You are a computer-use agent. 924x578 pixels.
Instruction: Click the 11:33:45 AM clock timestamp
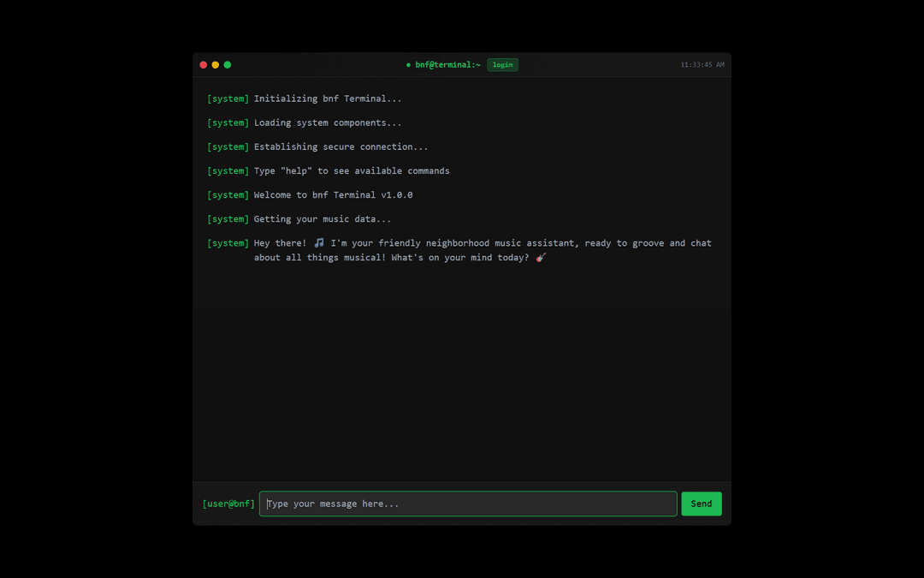[702, 65]
